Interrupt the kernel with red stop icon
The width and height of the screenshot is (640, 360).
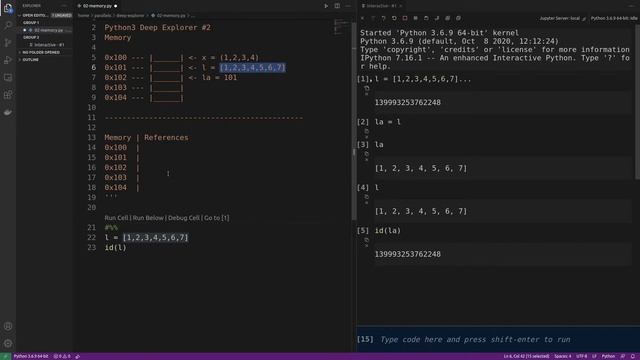pos(405,18)
